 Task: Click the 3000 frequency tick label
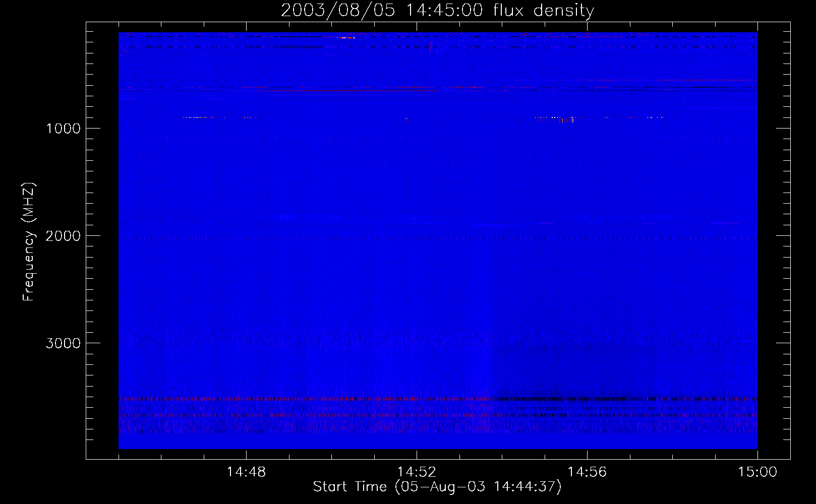point(63,343)
